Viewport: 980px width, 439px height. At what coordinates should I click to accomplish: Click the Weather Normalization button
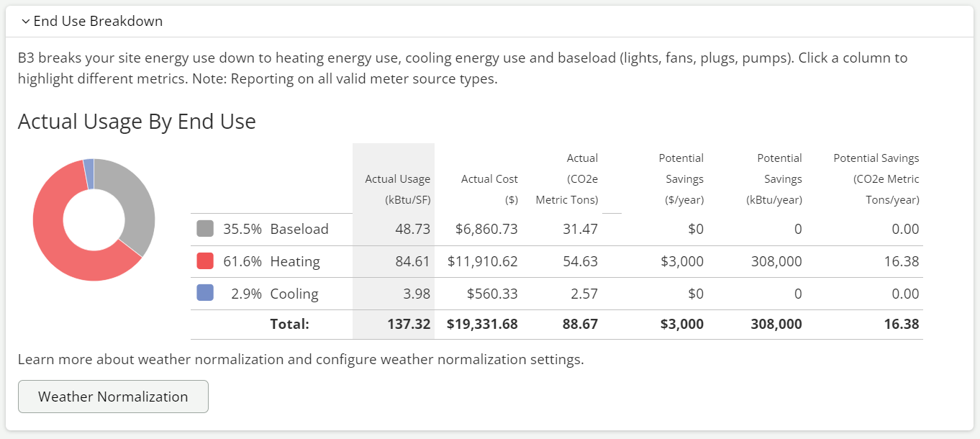click(x=113, y=397)
